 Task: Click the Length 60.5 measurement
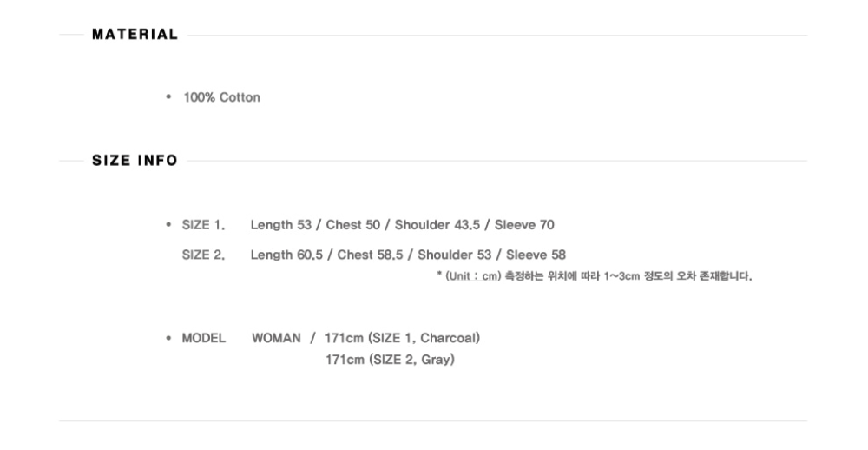286,255
